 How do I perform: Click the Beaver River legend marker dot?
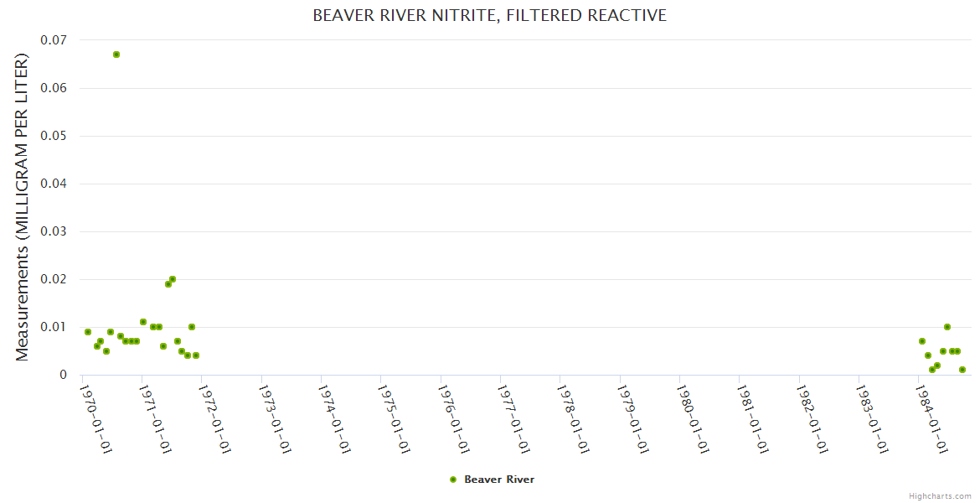coord(453,480)
